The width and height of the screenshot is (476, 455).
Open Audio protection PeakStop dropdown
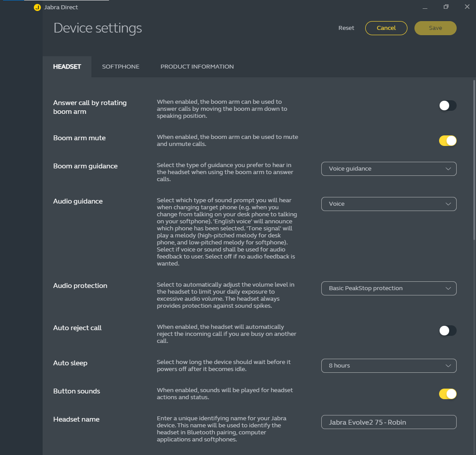(389, 288)
